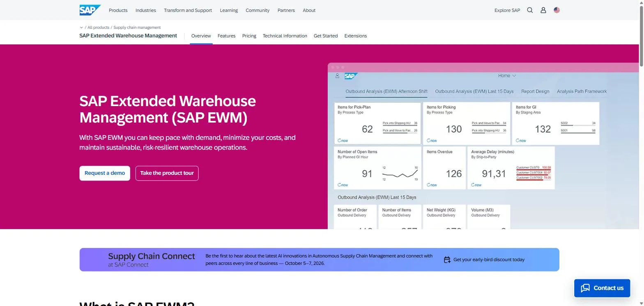Viewport: 644px width, 306px height.
Task: Open the Contact us button
Action: (602, 288)
